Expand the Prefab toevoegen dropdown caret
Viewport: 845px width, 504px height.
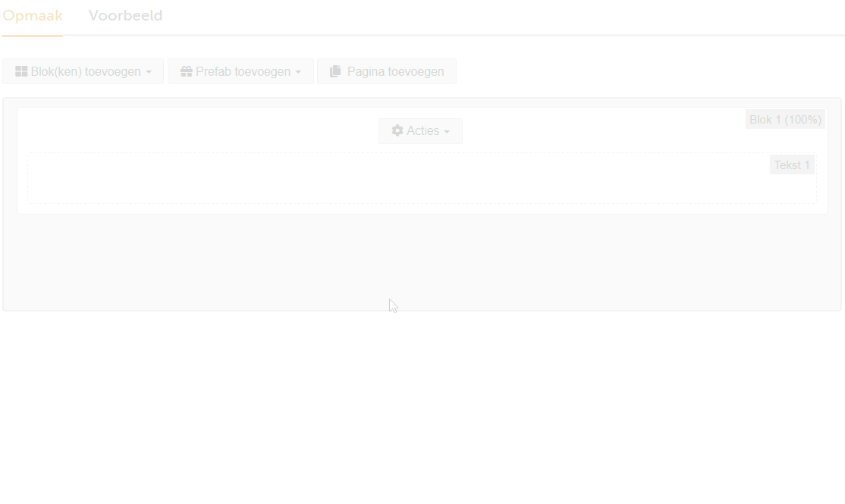pyautogui.click(x=298, y=72)
